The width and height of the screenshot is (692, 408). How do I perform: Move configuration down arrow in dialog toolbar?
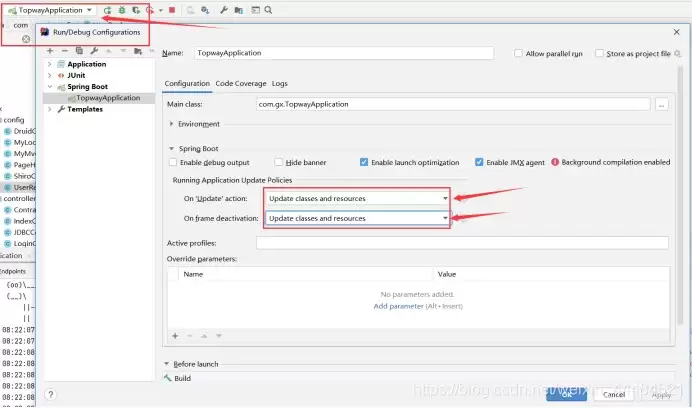tap(123, 51)
